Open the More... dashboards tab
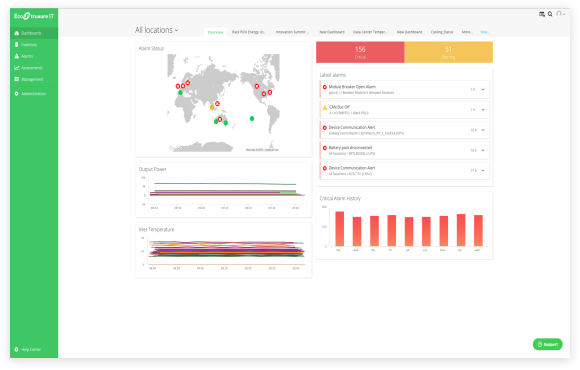The height and width of the screenshot is (370, 580). coord(467,32)
